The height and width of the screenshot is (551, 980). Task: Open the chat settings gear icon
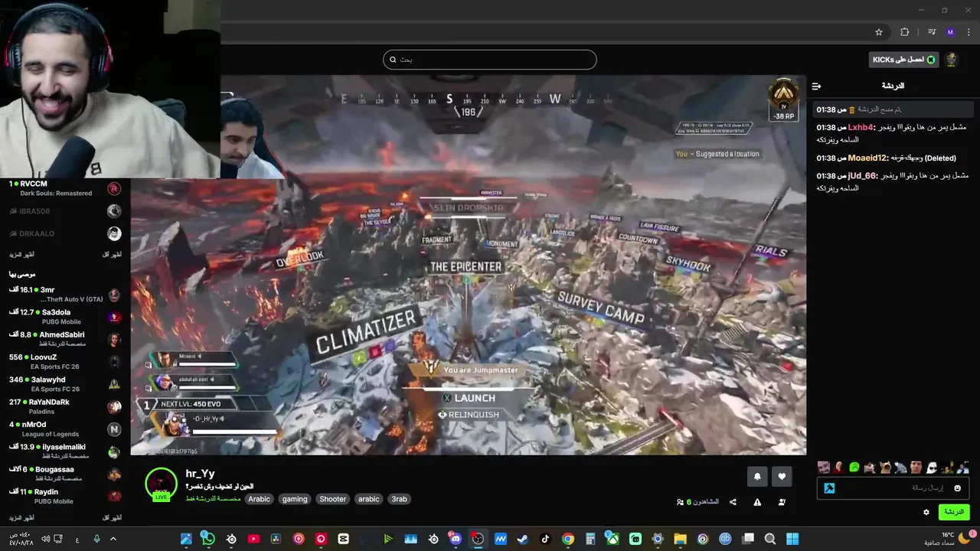pyautogui.click(x=926, y=512)
